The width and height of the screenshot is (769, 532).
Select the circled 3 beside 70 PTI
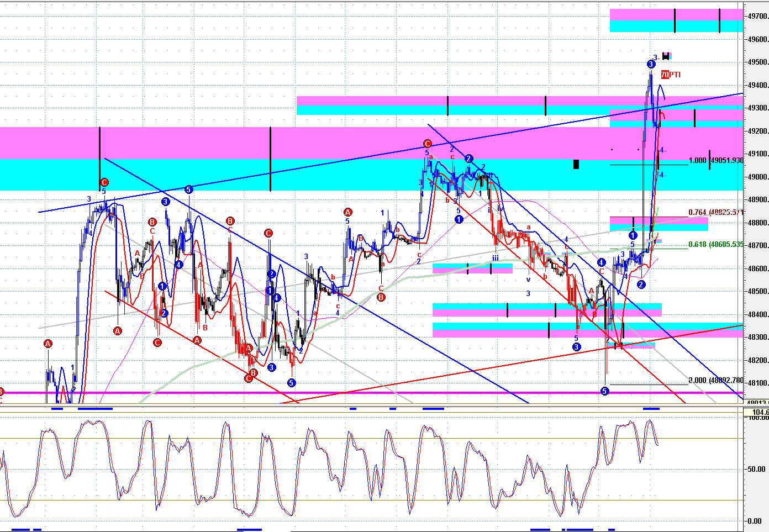(651, 64)
